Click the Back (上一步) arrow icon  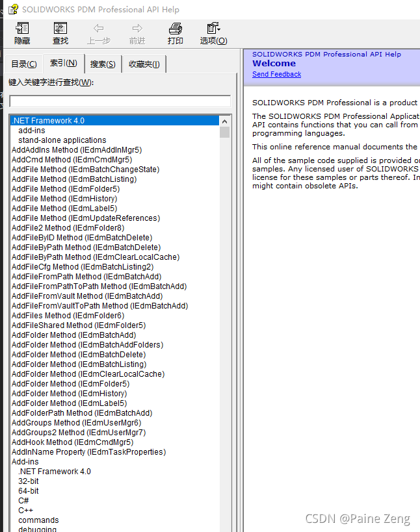tap(98, 28)
